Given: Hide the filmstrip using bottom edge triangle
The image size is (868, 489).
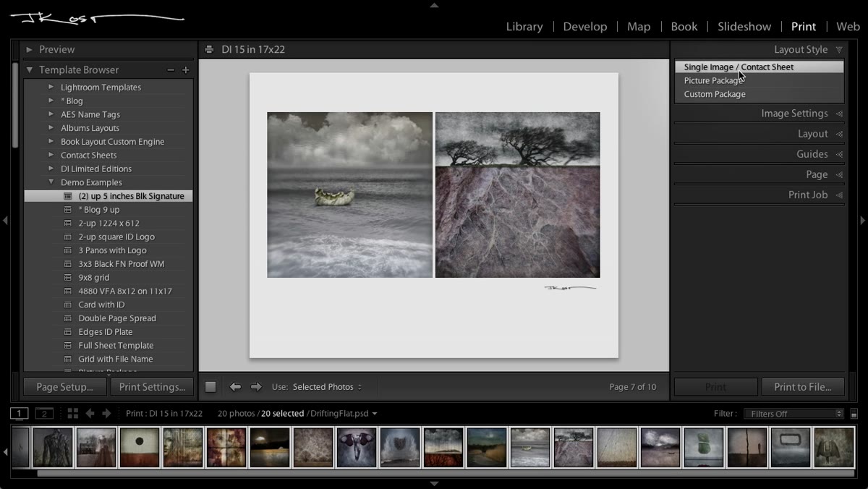Looking at the screenshot, I should [x=434, y=483].
